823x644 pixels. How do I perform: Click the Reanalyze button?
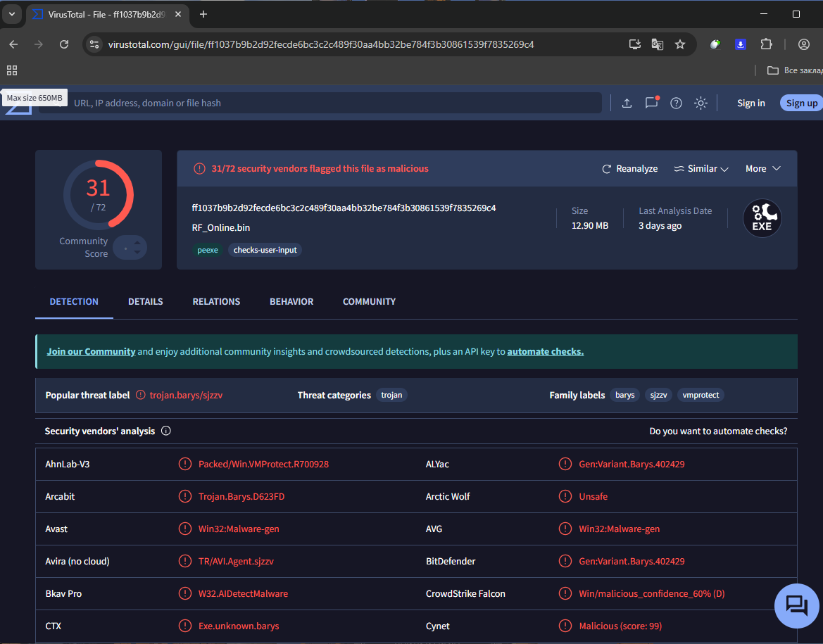(629, 169)
